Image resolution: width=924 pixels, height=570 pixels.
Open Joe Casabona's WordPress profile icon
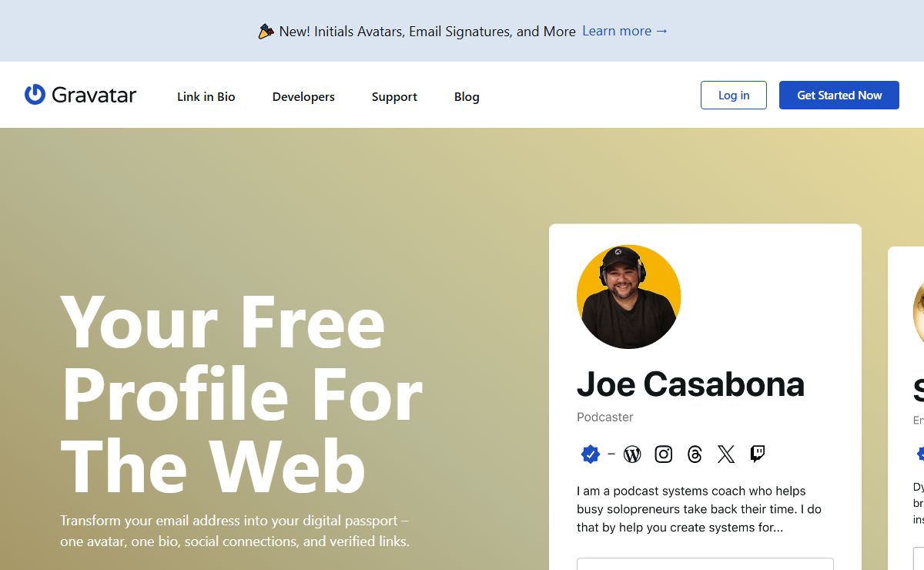point(632,454)
